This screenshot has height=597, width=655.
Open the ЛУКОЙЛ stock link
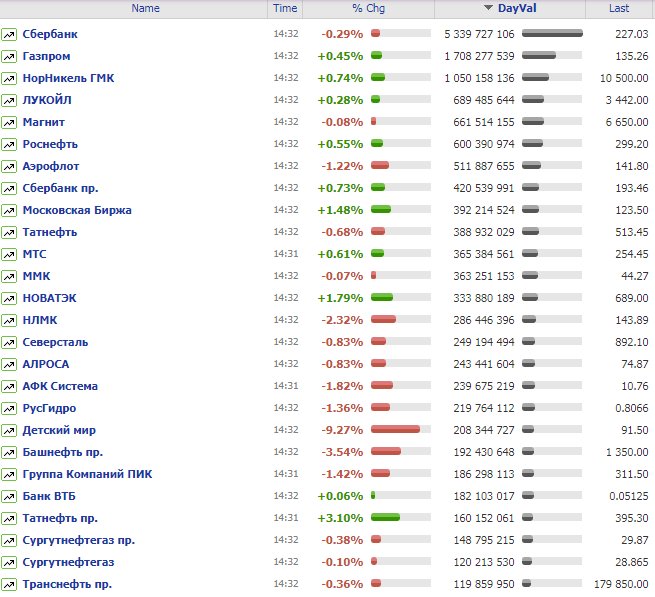(x=47, y=100)
